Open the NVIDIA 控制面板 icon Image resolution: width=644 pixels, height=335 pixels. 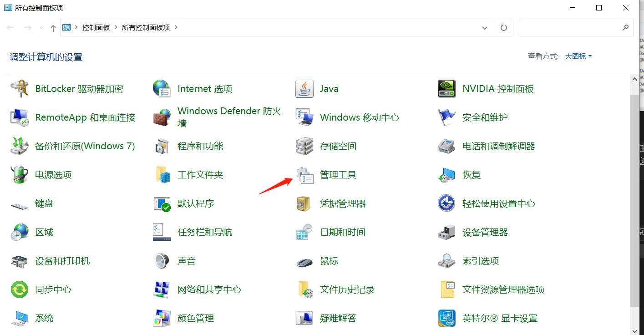tap(447, 89)
